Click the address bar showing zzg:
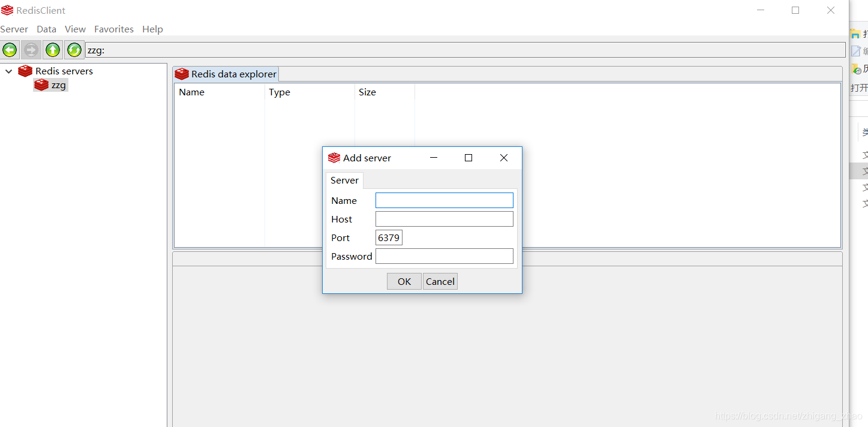 coord(465,50)
